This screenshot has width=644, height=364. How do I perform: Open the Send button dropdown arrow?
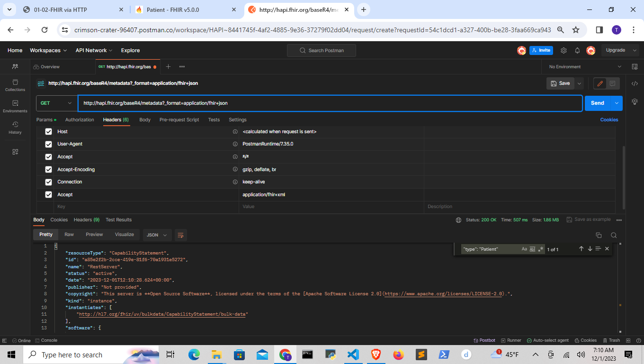pos(617,103)
